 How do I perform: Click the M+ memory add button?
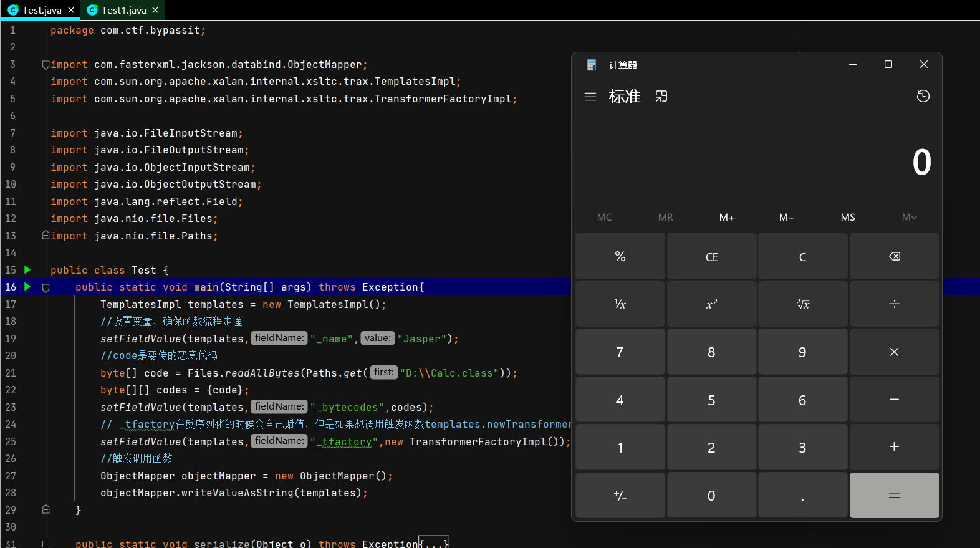coord(726,218)
